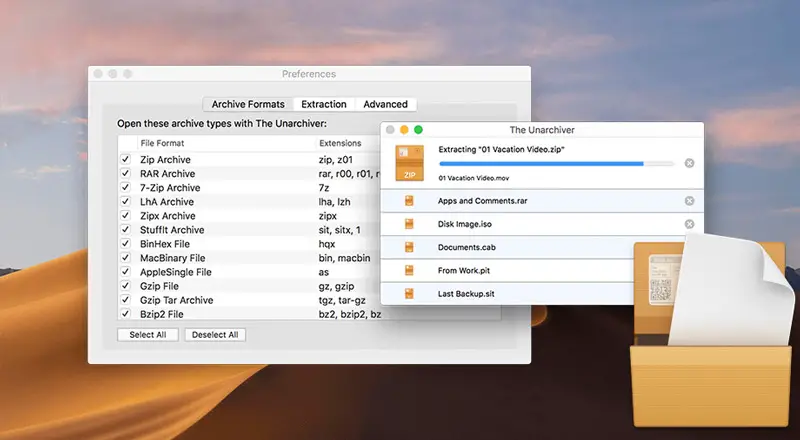Click archive icon beside Apps and Comments.rar
Image resolution: width=800 pixels, height=440 pixels.
point(409,201)
